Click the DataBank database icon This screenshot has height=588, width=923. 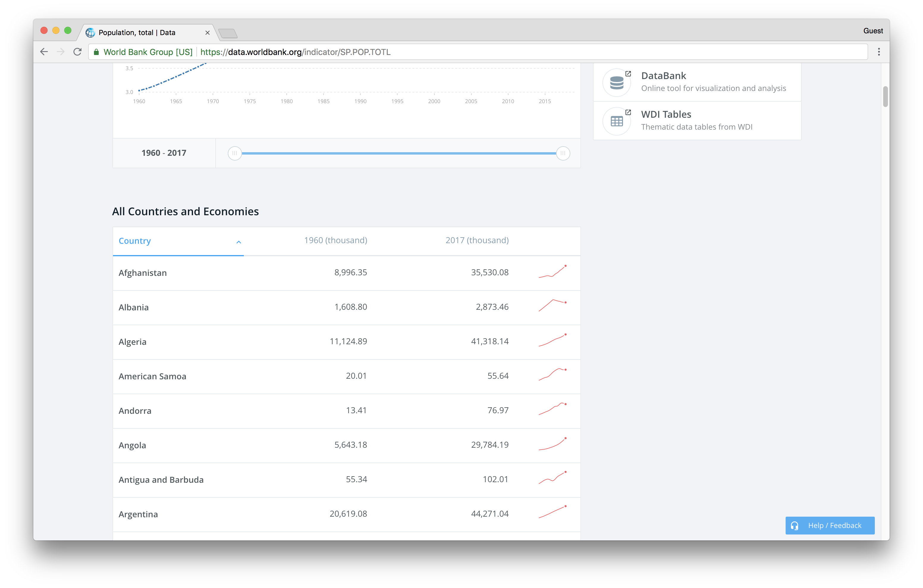[x=616, y=82]
